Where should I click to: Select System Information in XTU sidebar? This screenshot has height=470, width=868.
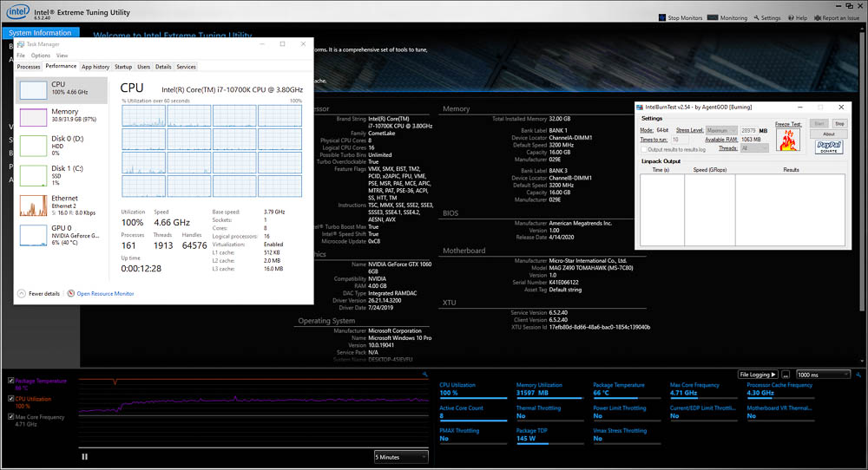pos(40,33)
